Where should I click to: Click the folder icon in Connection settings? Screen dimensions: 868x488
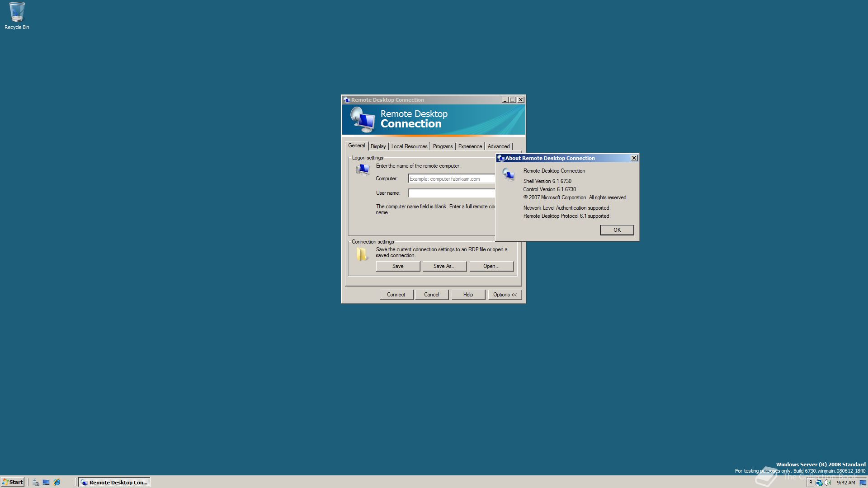coord(362,254)
